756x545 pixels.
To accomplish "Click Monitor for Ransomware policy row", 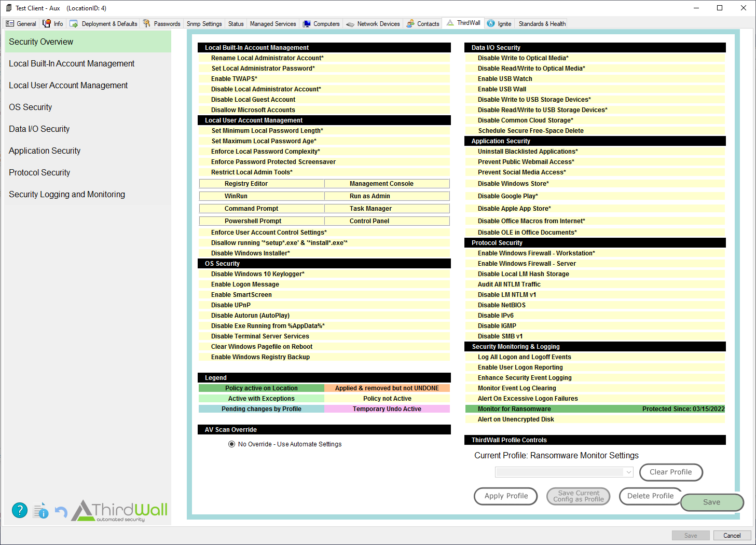I will click(x=595, y=408).
